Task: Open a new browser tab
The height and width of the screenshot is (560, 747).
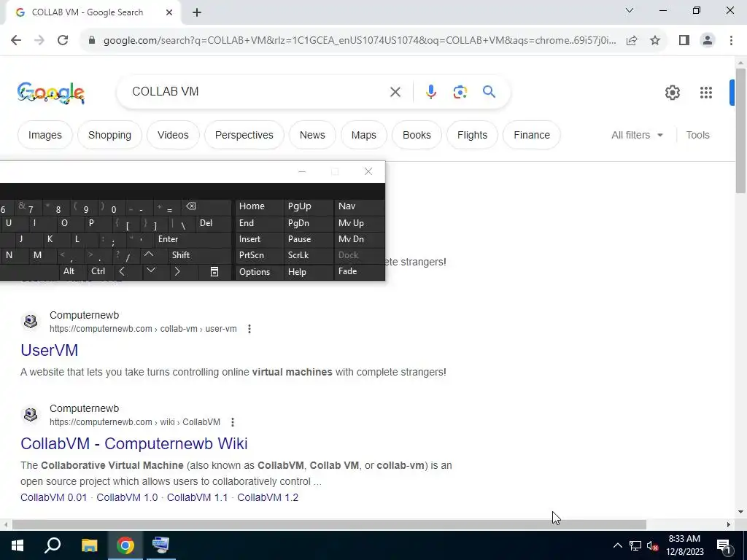Action: 197,13
